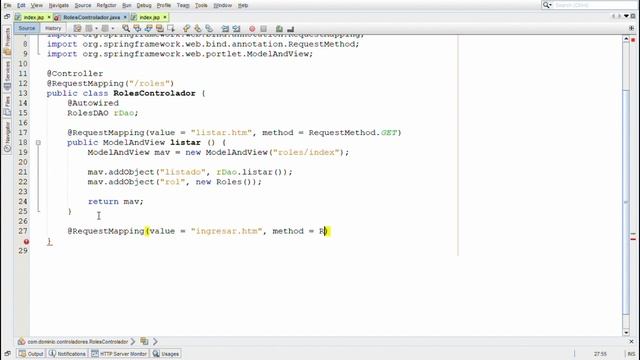
Task: Click restore window group icon beside editor tabs
Action: pos(7,17)
